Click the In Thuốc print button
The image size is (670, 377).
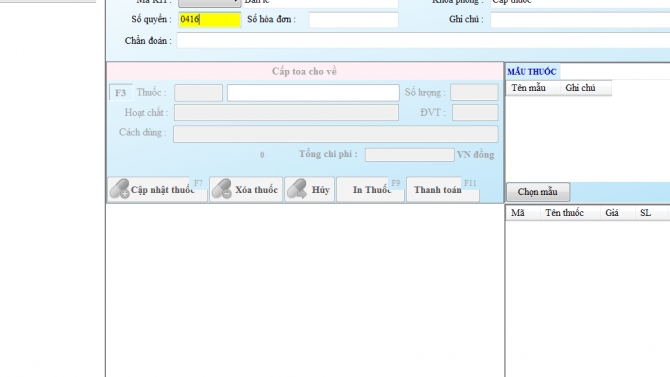[370, 189]
